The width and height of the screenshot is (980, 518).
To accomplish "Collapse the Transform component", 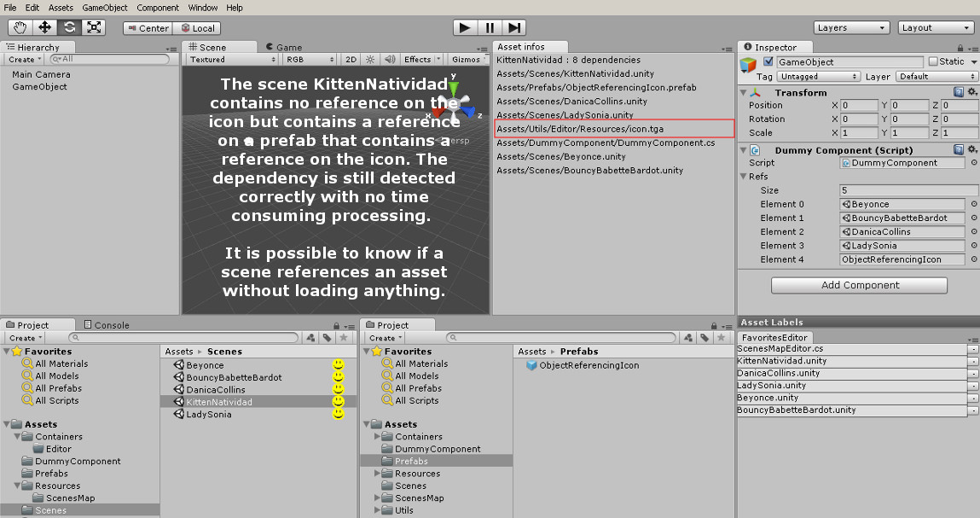I will 744,92.
